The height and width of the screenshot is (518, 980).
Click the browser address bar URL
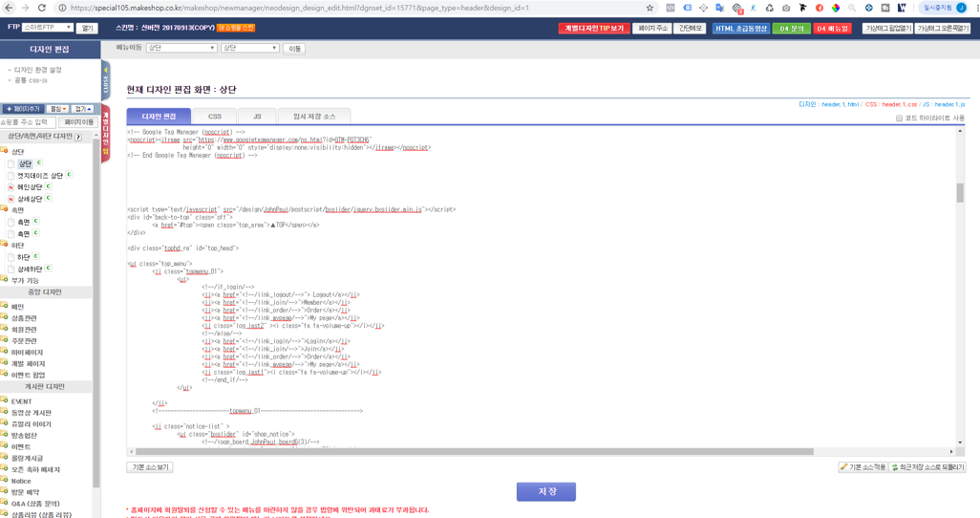click(300, 9)
